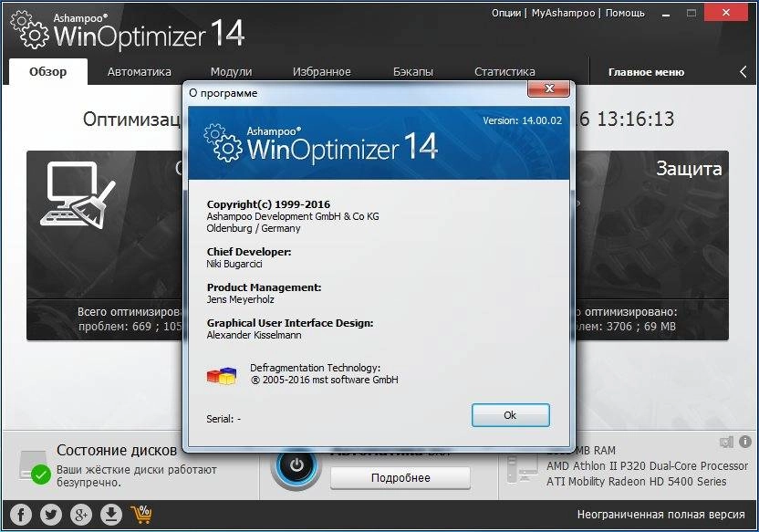Screen dimensions: 759x532
Task: Open the Модули tab
Action: pyautogui.click(x=232, y=72)
